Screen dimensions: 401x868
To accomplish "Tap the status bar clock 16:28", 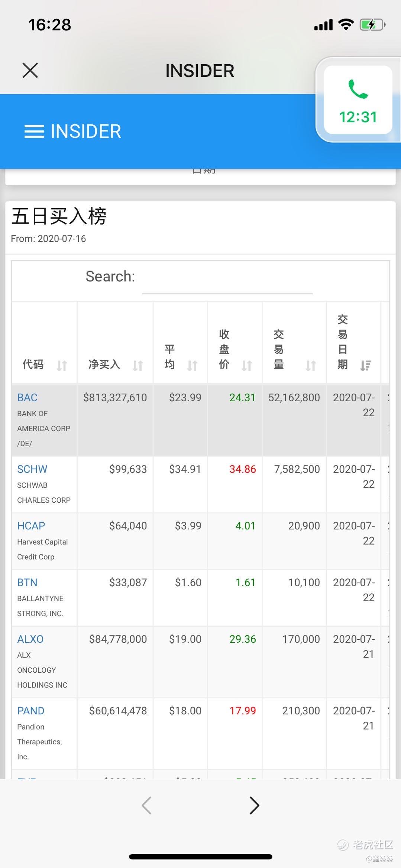I will click(50, 25).
